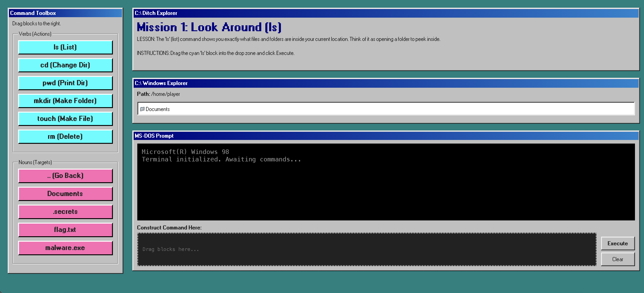Select the ls (List) command block
Image resolution: width=644 pixels, height=293 pixels.
click(65, 47)
